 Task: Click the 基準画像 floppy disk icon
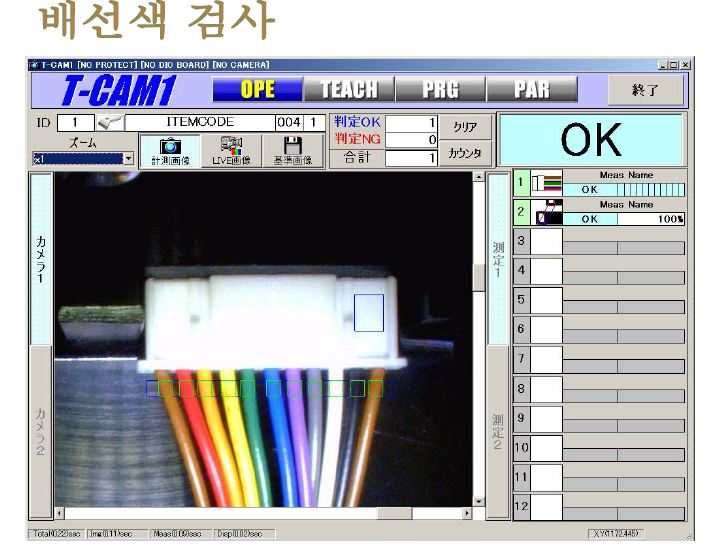click(x=293, y=151)
